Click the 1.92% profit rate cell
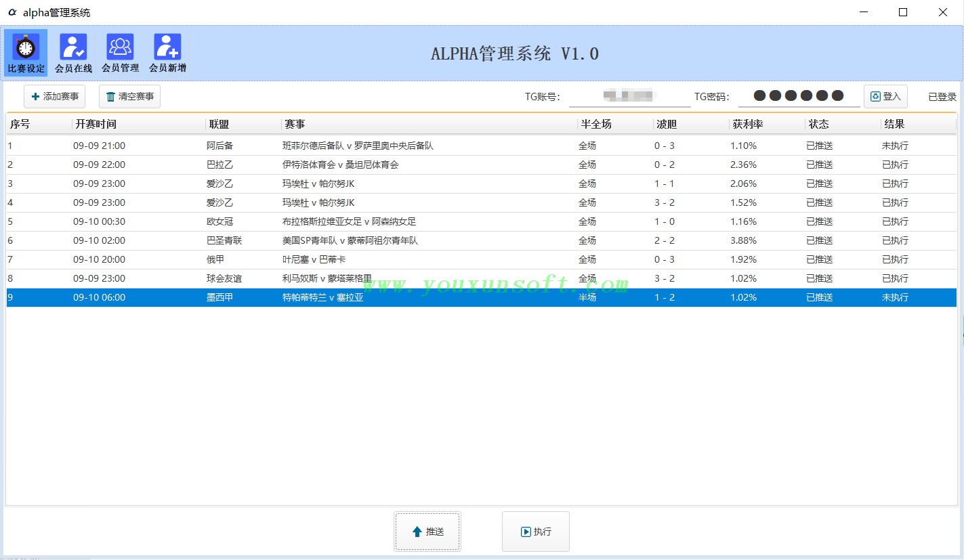Viewport: 964px width, 560px height. point(743,259)
